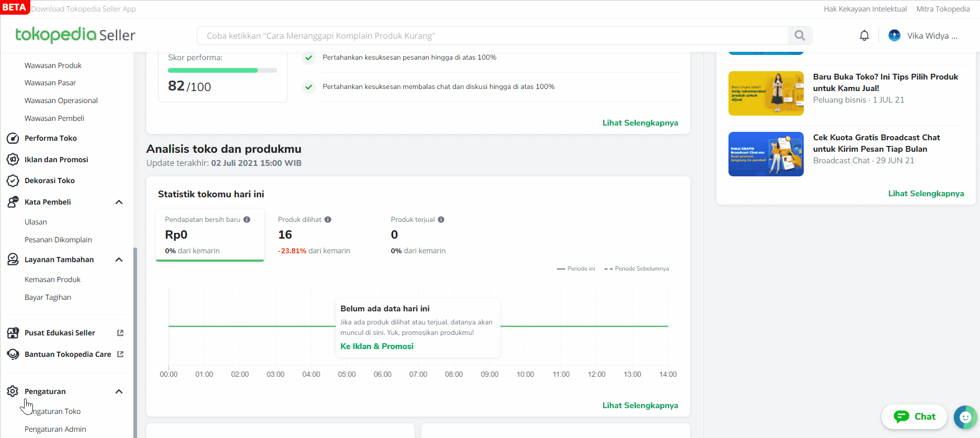Screen dimensions: 980x438
Task: Click info icon next to Pendapatan bersih baru
Action: point(247,220)
